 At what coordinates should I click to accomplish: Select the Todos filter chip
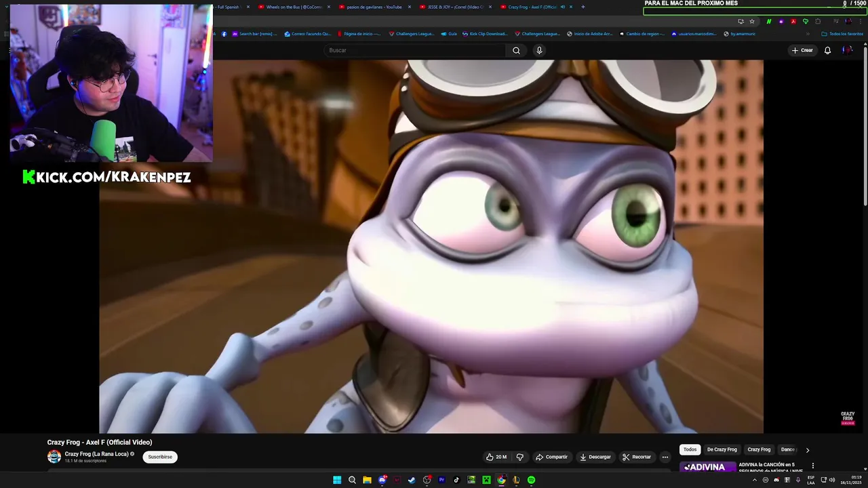pyautogui.click(x=690, y=449)
